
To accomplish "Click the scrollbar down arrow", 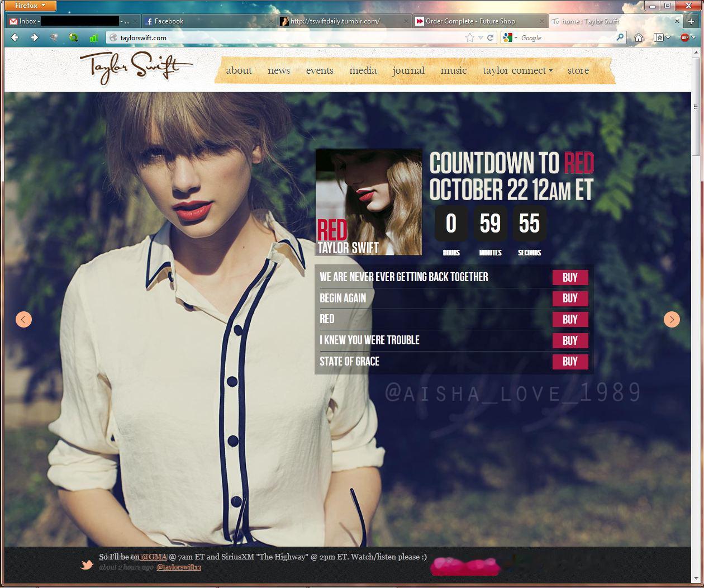I will pos(696,578).
